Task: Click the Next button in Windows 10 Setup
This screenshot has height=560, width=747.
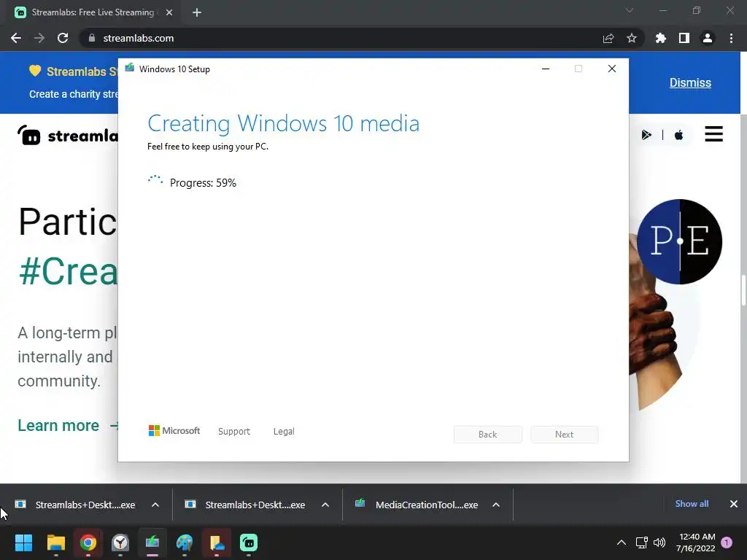Action: [564, 435]
